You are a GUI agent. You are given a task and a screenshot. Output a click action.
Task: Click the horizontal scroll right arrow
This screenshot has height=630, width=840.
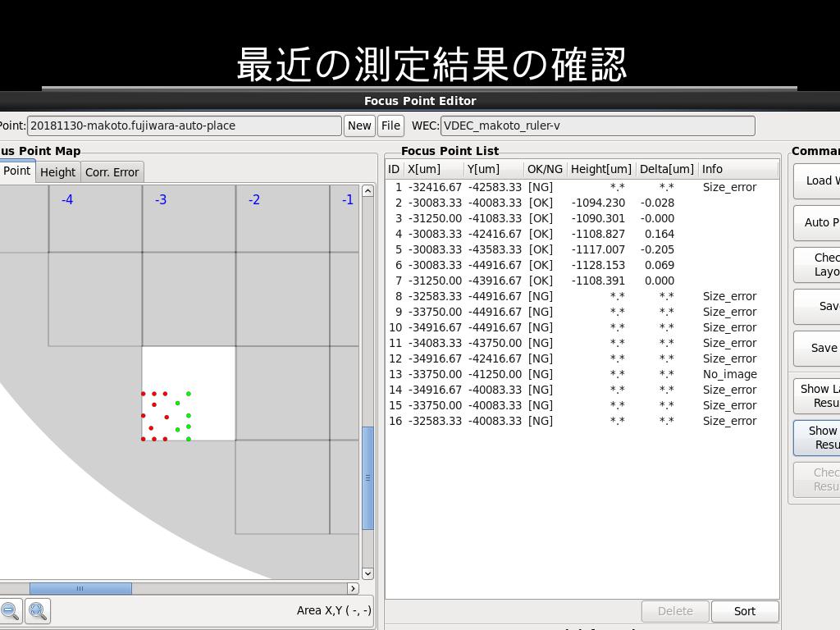coord(353,588)
